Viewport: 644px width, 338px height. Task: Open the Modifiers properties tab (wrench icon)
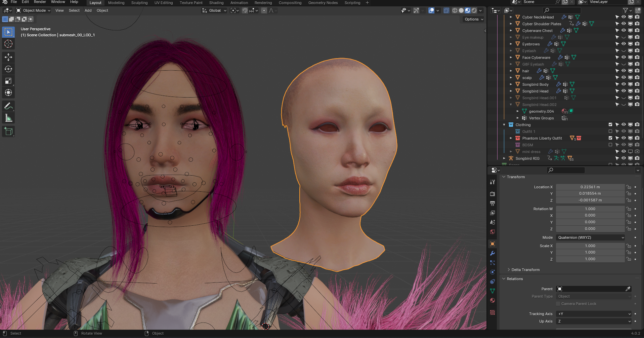pos(492,253)
